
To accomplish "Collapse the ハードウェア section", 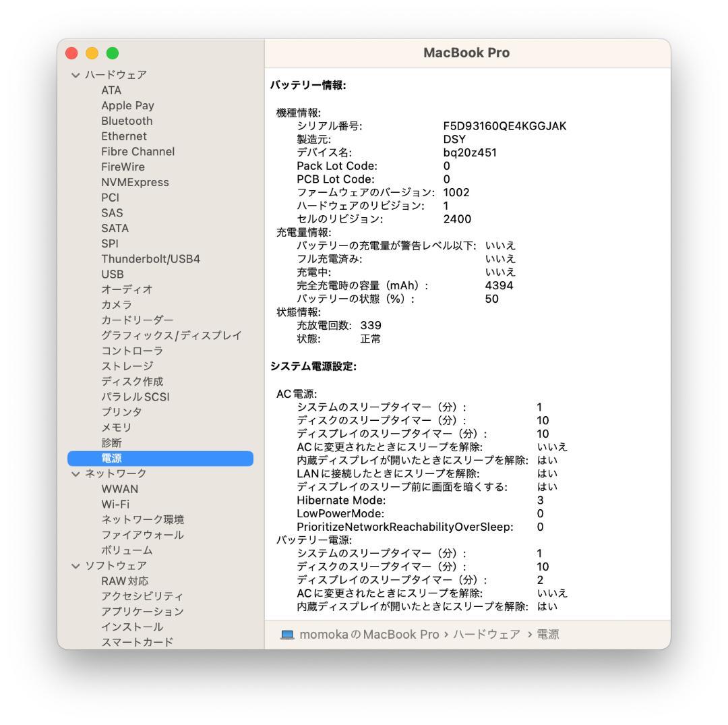I will coord(74,75).
